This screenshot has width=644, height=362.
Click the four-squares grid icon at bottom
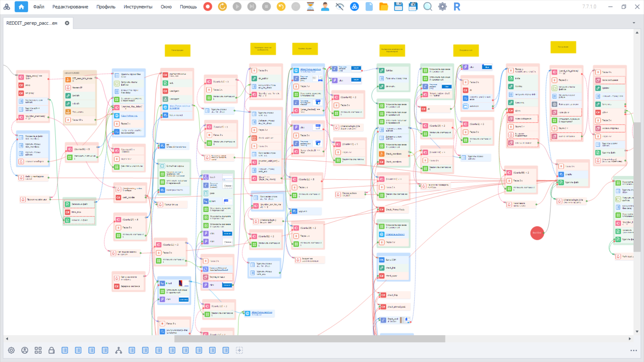click(x=38, y=350)
